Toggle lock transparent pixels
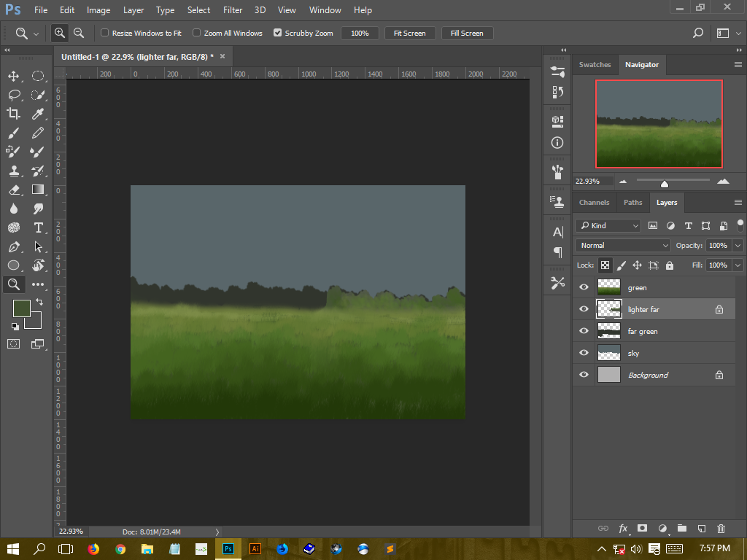The height and width of the screenshot is (560, 747). tap(605, 265)
